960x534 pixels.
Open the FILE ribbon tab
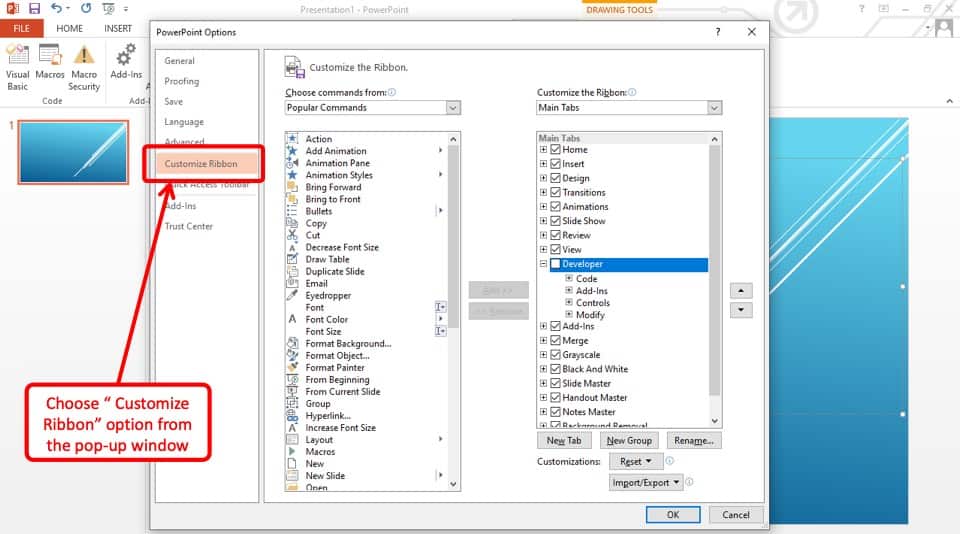click(21, 28)
